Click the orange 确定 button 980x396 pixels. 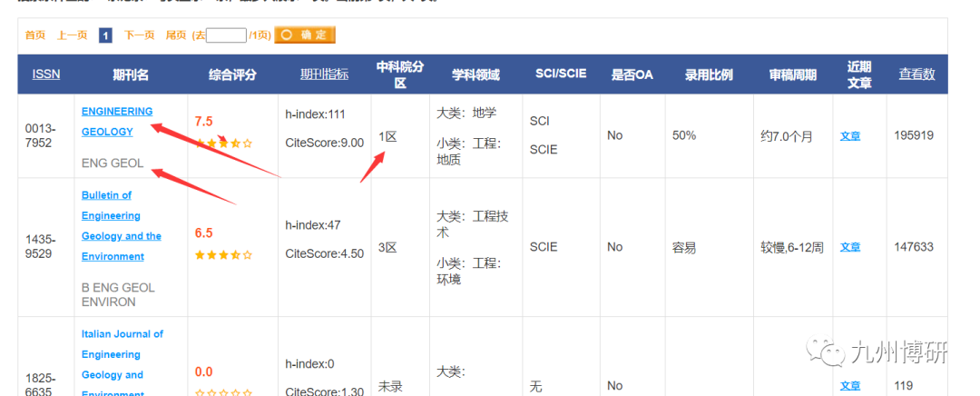[x=305, y=35]
